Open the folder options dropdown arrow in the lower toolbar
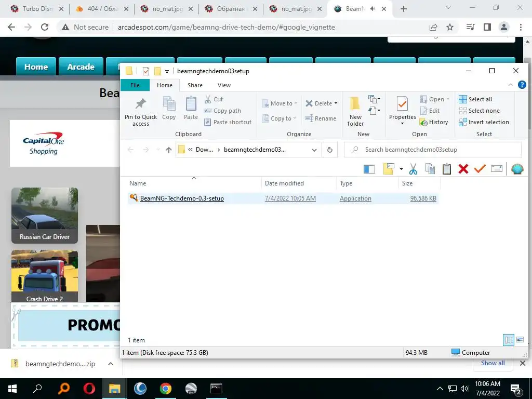The image size is (532, 399). pyautogui.click(x=401, y=169)
